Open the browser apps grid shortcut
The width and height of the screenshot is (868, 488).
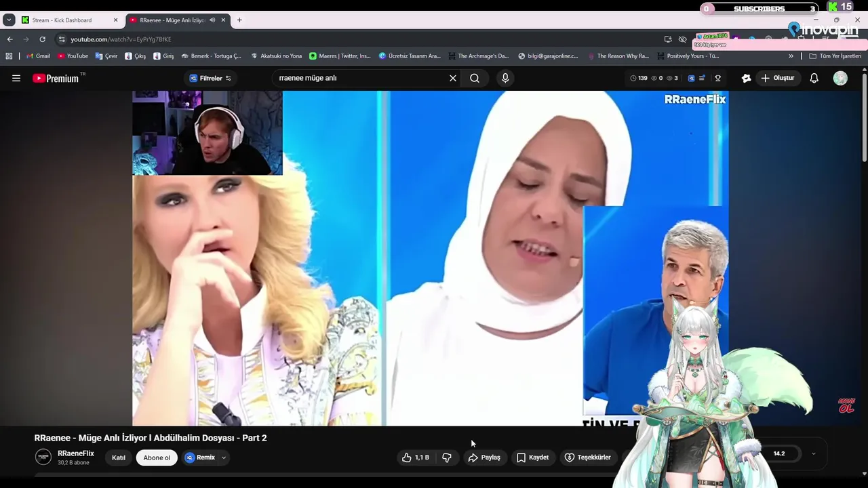pyautogui.click(x=9, y=56)
